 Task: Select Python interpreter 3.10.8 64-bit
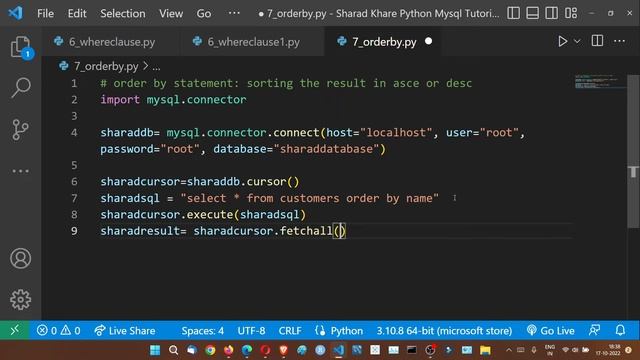[444, 331]
